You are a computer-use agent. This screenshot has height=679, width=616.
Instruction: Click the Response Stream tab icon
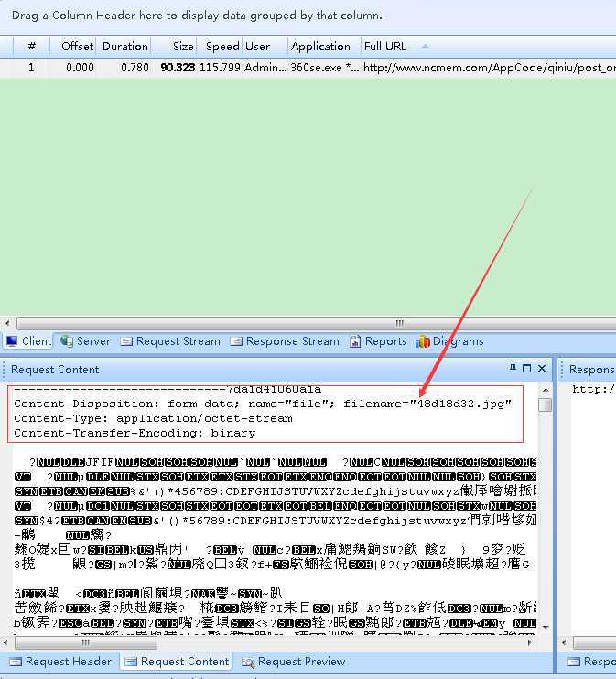click(x=236, y=341)
